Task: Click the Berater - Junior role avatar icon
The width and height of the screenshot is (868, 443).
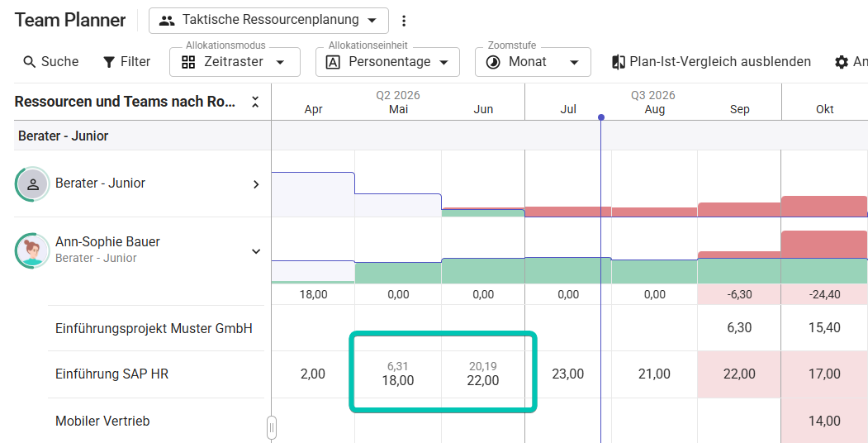Action: pos(33,183)
